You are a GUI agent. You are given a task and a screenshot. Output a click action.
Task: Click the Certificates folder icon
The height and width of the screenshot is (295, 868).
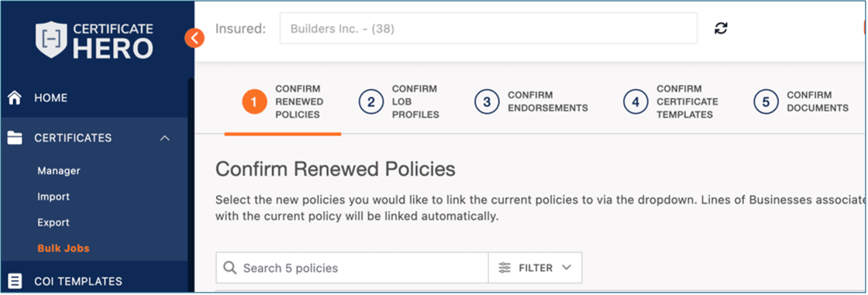(15, 138)
